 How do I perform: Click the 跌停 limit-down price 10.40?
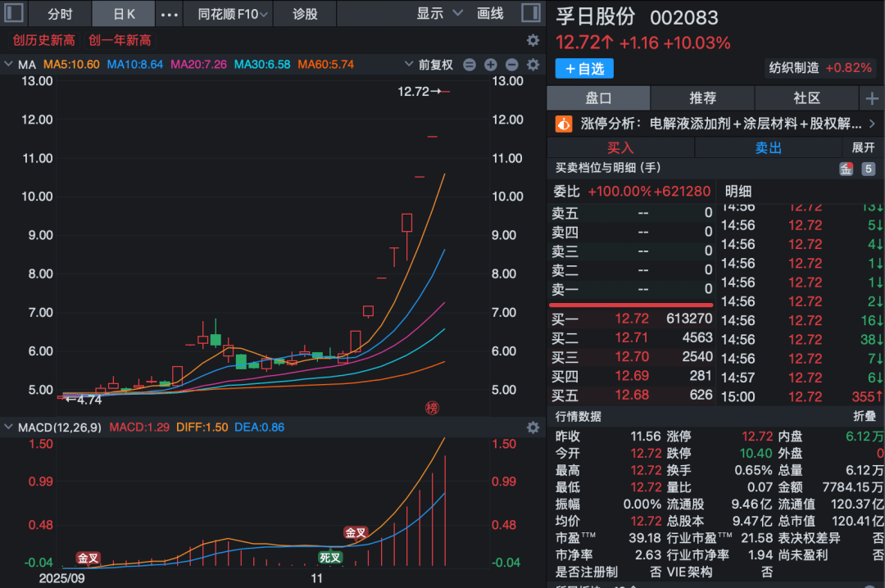[x=756, y=453]
